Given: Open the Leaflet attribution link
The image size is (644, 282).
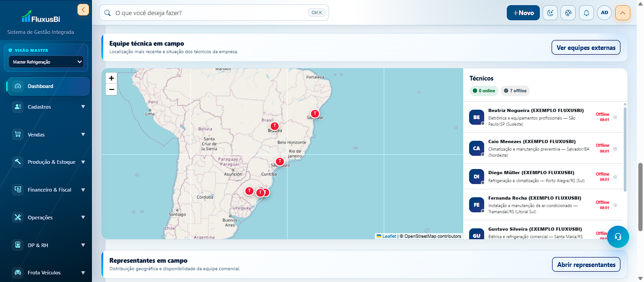Looking at the screenshot, I should [386, 236].
